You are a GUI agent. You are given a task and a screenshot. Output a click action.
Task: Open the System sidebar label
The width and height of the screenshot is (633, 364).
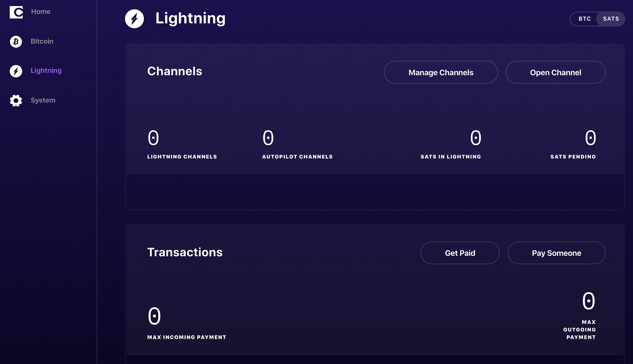tap(43, 100)
